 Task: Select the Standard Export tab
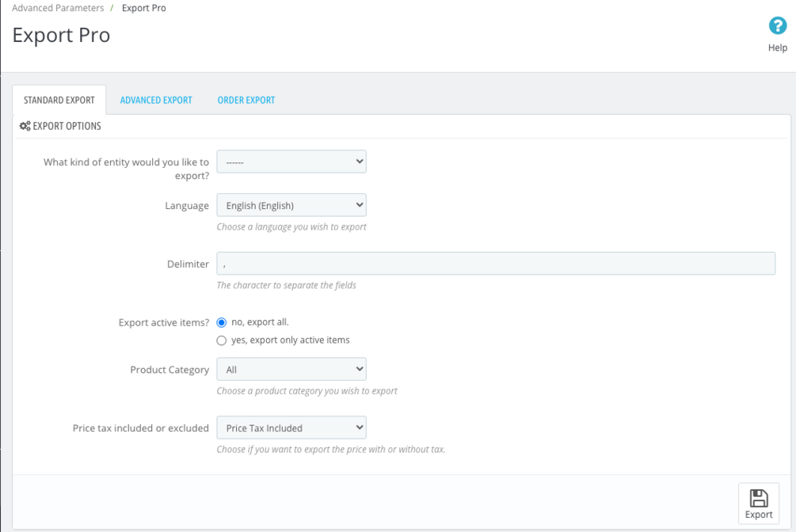coord(59,101)
